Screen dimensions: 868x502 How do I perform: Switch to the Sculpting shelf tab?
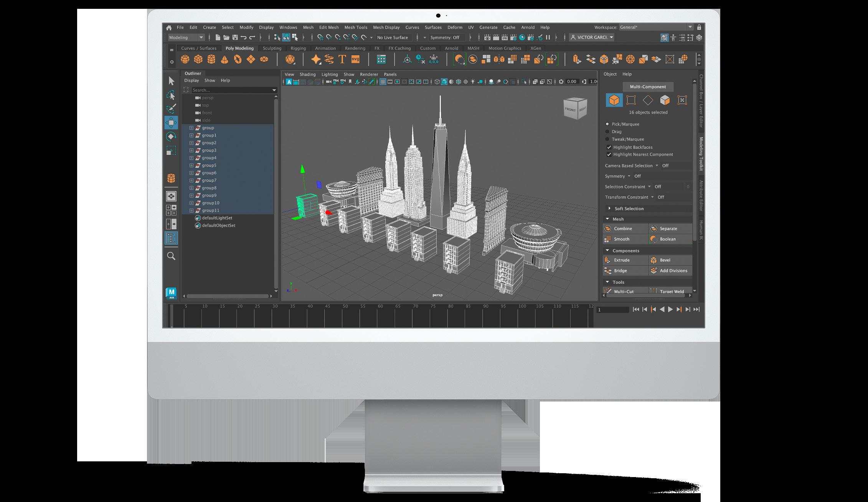pos(272,48)
